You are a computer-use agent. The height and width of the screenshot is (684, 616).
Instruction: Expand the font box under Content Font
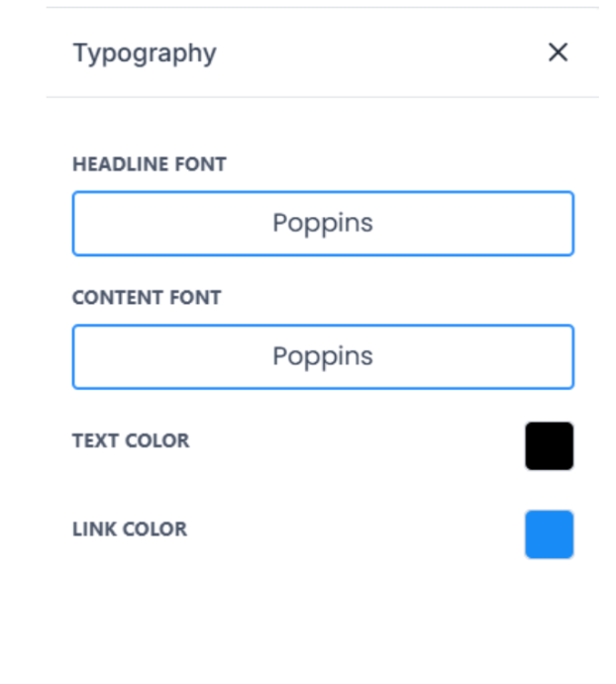coord(323,357)
